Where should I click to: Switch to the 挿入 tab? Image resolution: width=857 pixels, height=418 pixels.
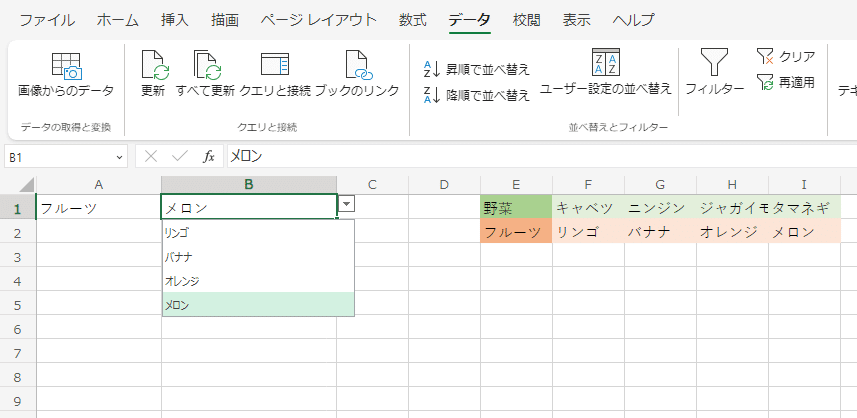[175, 20]
